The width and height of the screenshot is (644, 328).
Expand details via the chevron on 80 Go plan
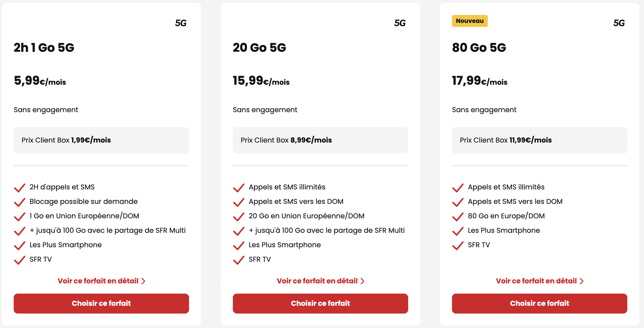[582, 281]
